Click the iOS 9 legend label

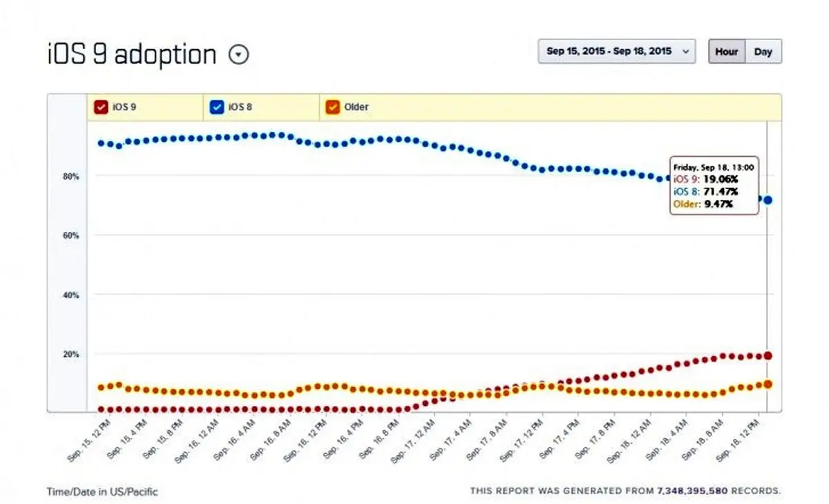tap(124, 107)
